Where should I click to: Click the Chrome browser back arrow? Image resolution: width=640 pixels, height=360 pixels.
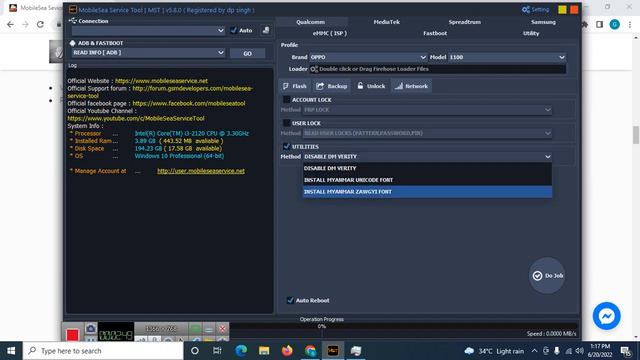click(10, 24)
